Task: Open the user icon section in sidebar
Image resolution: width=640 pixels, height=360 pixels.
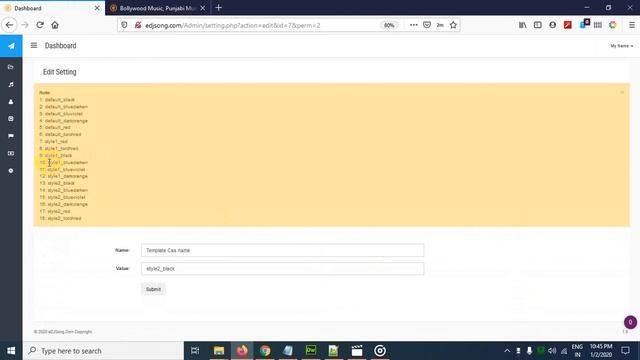Action: coord(11,102)
